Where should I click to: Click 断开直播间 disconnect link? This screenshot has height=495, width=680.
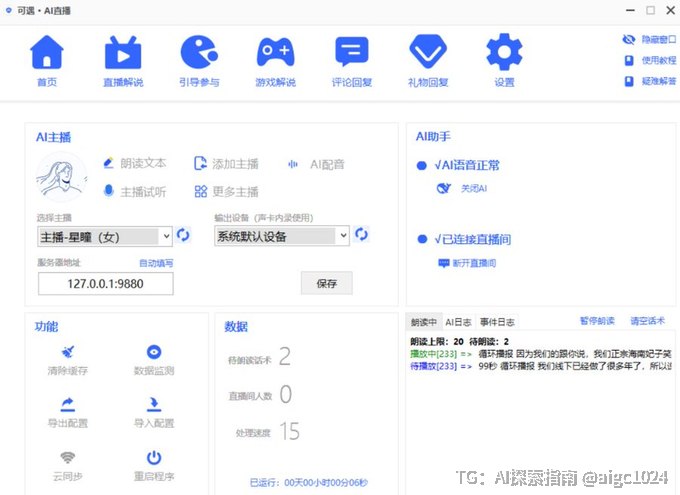click(467, 263)
